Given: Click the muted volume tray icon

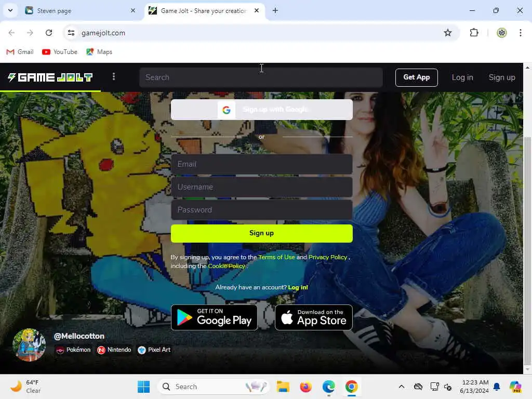Looking at the screenshot, I should click(448, 387).
